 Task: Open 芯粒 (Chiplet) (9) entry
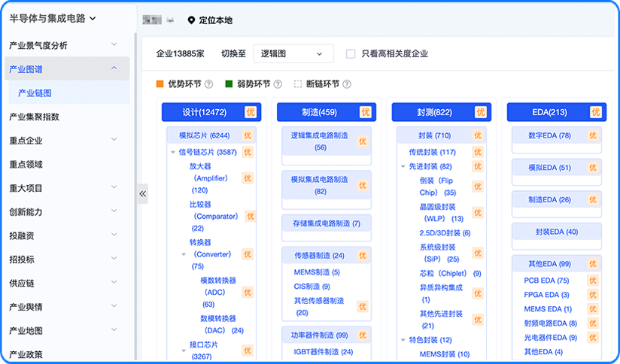451,274
